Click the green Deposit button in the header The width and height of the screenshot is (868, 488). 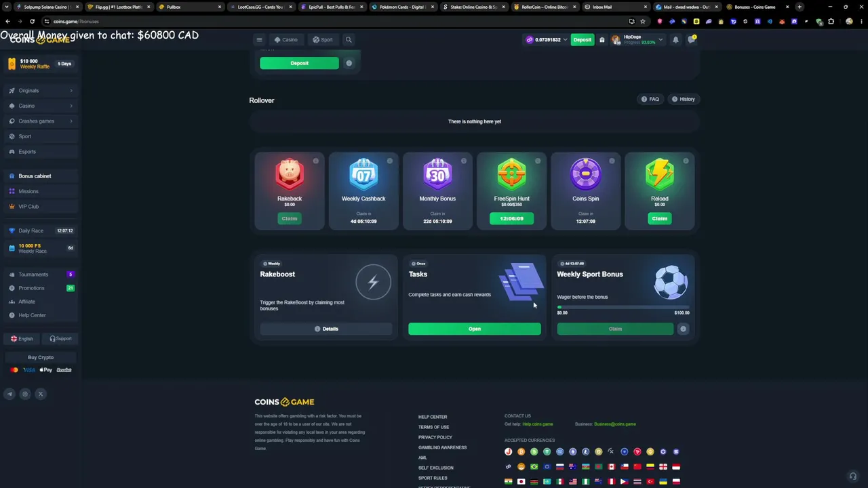point(582,40)
